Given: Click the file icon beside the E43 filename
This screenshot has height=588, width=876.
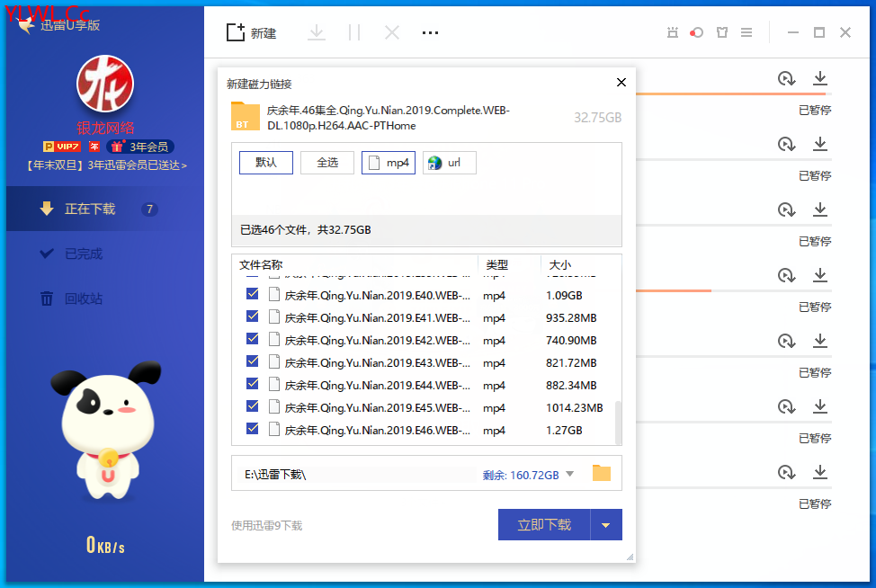Looking at the screenshot, I should (274, 361).
